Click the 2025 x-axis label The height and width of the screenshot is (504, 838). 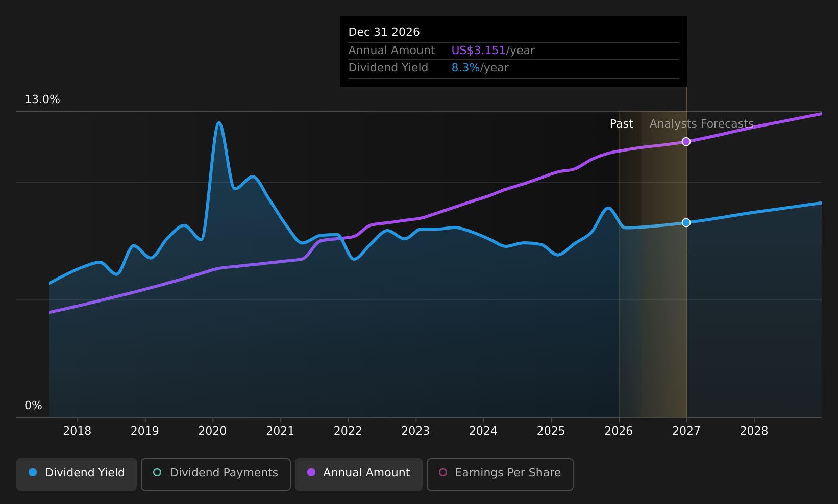pos(551,431)
